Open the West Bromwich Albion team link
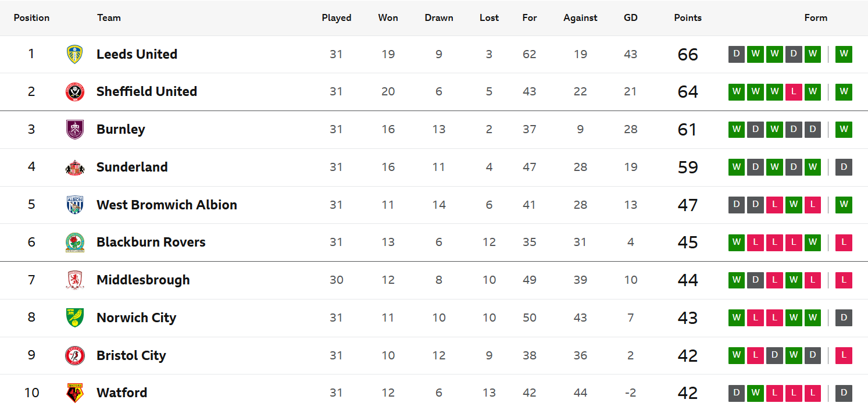Screen dimensions: 868x410 (x=167, y=205)
